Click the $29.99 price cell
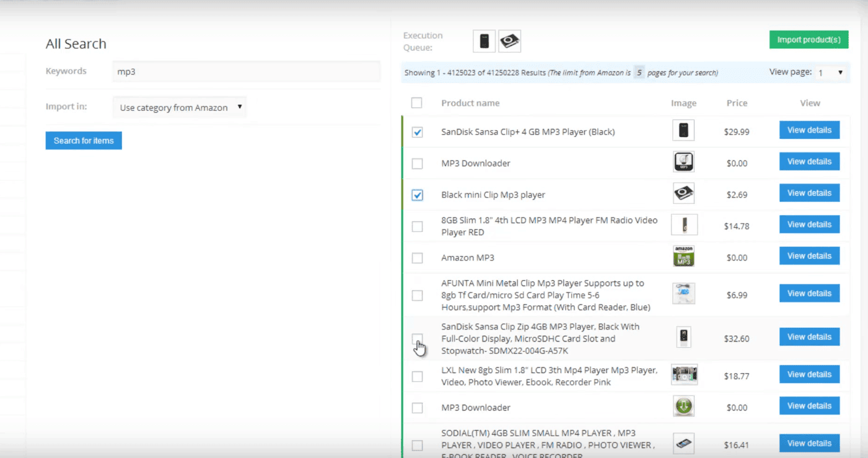868x458 pixels. pyautogui.click(x=736, y=132)
